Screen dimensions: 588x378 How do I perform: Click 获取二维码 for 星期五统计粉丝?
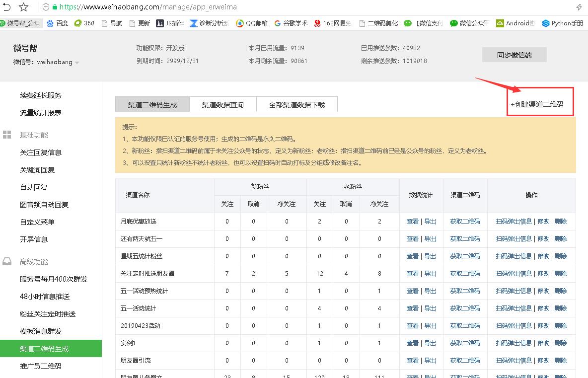465,256
